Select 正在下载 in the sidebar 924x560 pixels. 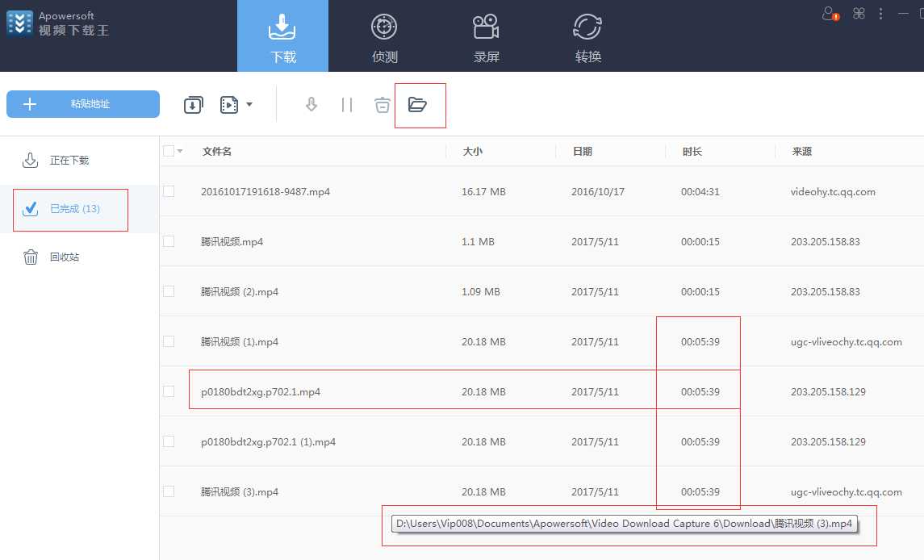pyautogui.click(x=80, y=161)
